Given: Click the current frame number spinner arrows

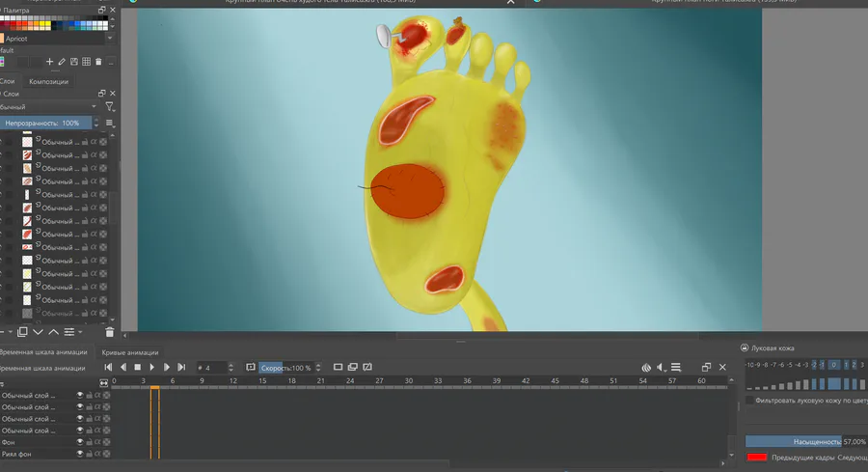Looking at the screenshot, I should 231,368.
